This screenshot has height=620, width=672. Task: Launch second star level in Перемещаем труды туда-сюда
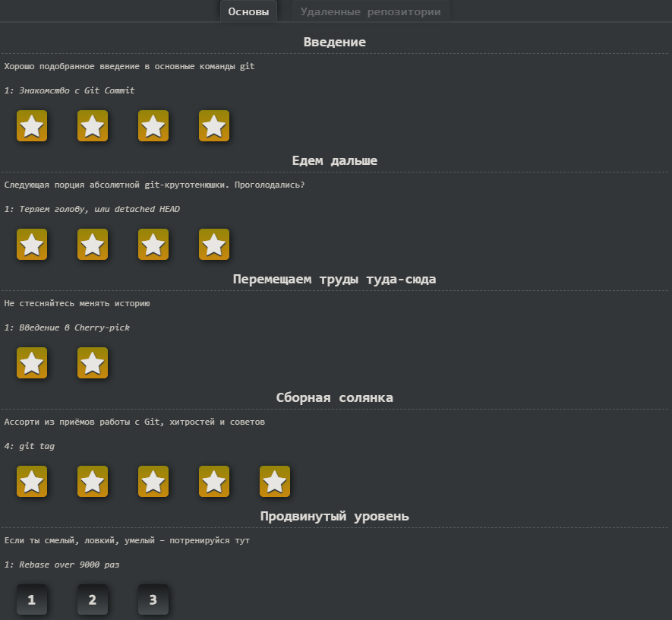coord(93,362)
